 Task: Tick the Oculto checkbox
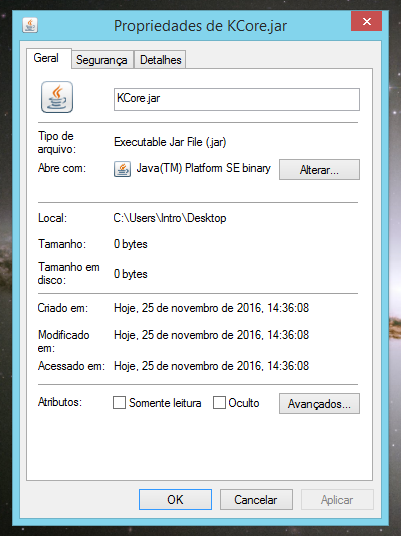pos(219,403)
